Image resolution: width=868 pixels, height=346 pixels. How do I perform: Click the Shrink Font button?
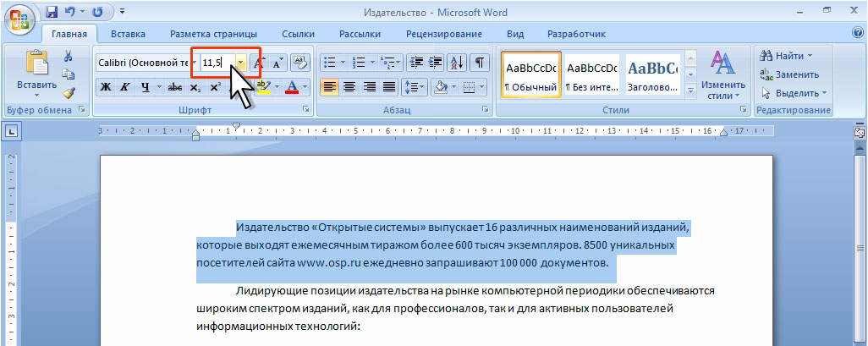tap(277, 63)
